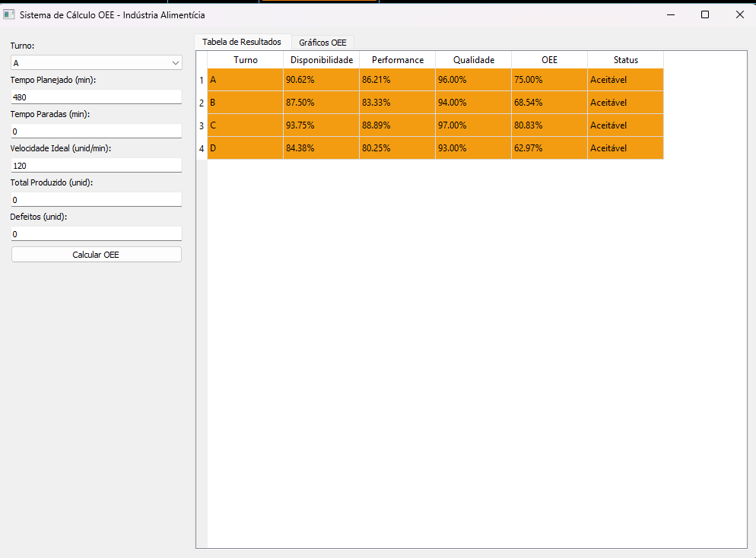Select Qualidade cell 93.00%
Screen dimensions: 756x558
474,148
